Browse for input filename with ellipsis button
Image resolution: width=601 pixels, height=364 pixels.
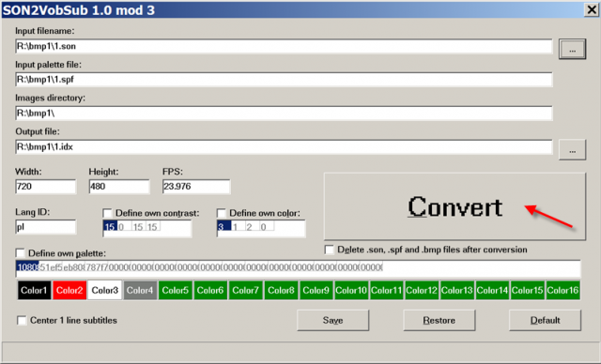point(572,49)
